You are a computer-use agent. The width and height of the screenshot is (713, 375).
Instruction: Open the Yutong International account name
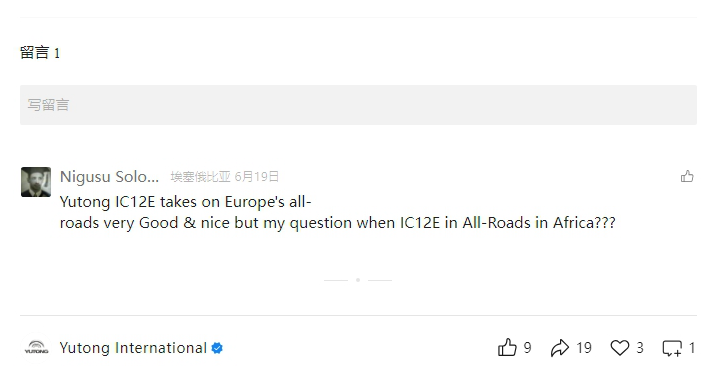click(133, 348)
